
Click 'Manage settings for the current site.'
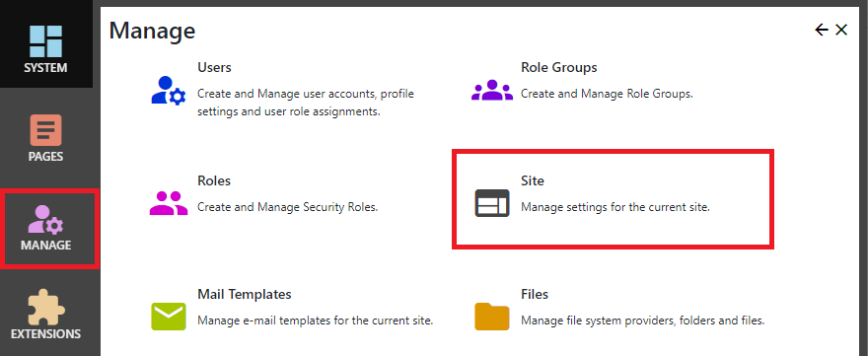pyautogui.click(x=615, y=208)
